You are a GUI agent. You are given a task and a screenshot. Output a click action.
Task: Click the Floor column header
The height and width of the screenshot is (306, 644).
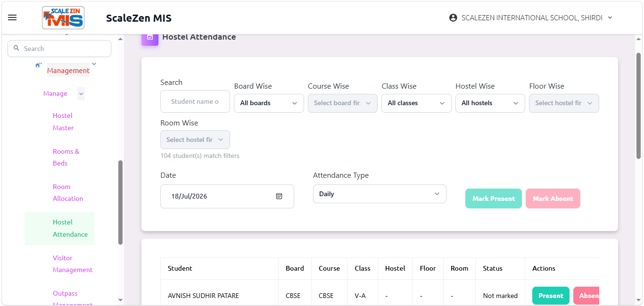(x=428, y=268)
